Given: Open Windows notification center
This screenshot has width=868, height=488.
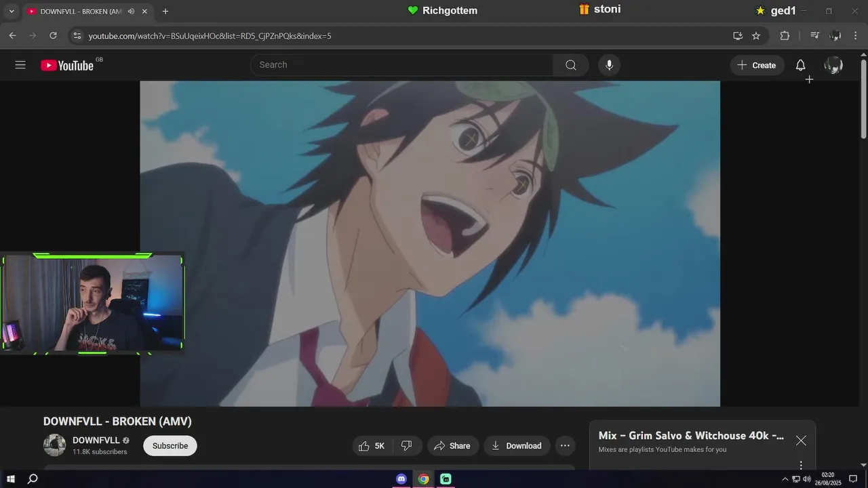Looking at the screenshot, I should [x=853, y=479].
